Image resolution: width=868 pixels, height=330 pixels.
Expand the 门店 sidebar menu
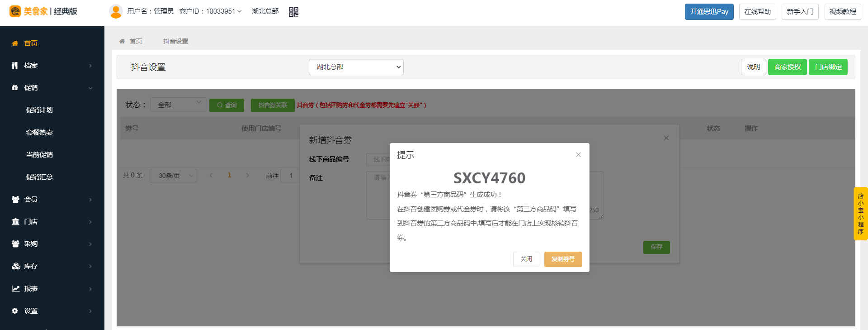click(x=52, y=221)
